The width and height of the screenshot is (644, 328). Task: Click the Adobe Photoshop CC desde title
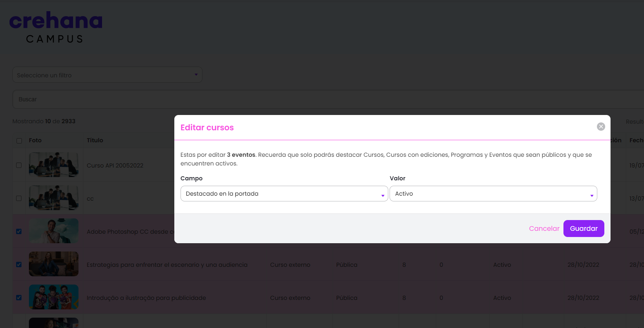click(130, 232)
